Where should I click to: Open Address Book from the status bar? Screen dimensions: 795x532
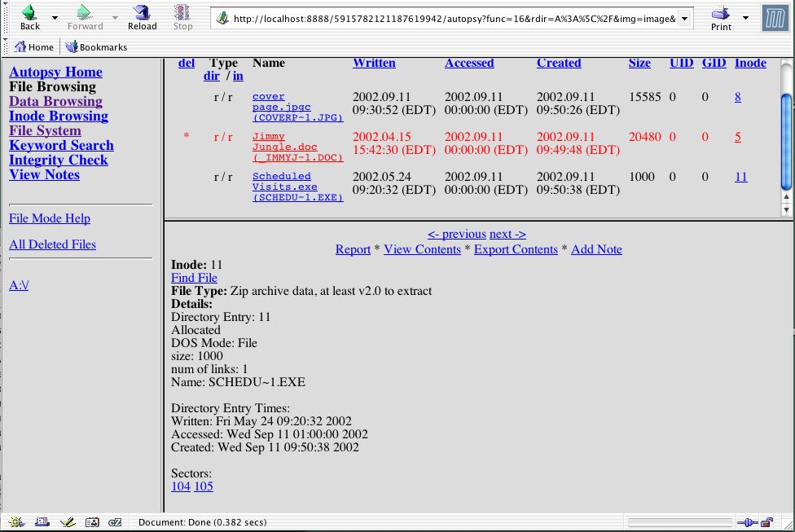[92, 522]
